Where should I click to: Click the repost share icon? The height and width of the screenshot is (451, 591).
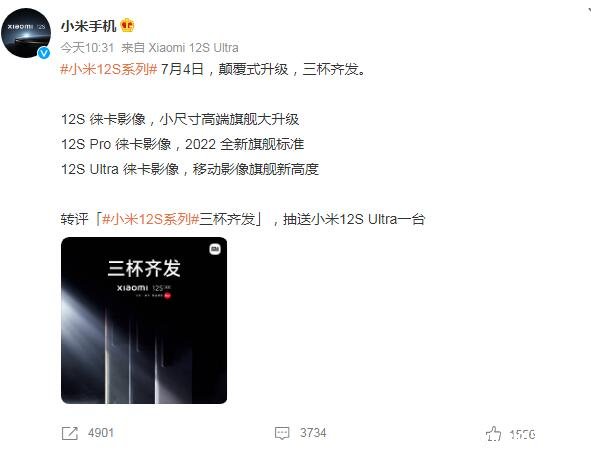click(x=70, y=433)
